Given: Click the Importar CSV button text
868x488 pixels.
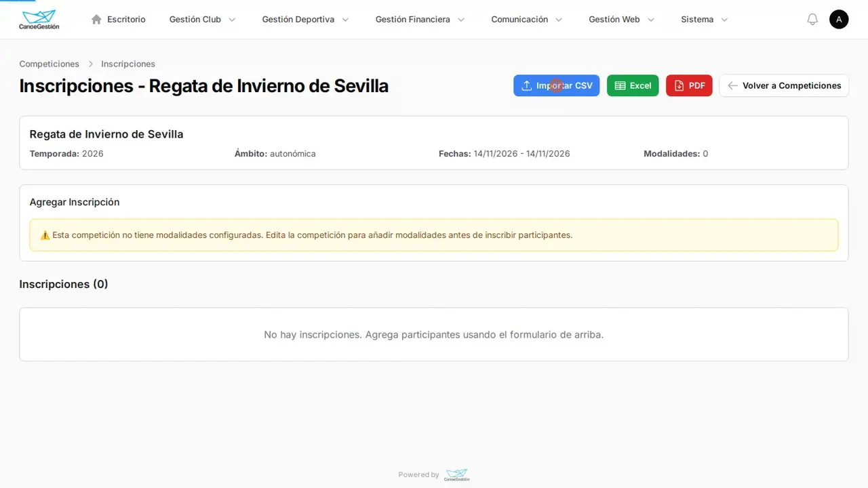Looking at the screenshot, I should (x=564, y=86).
